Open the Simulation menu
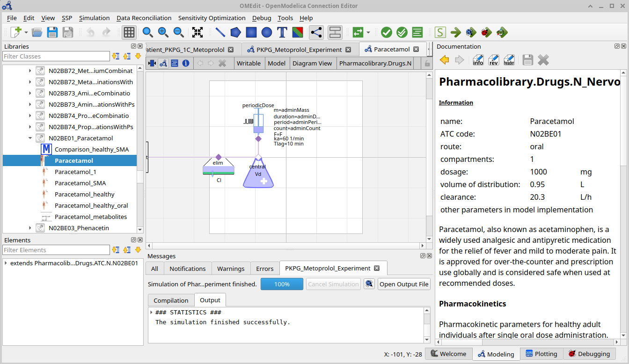The image size is (629, 364). pos(94,18)
